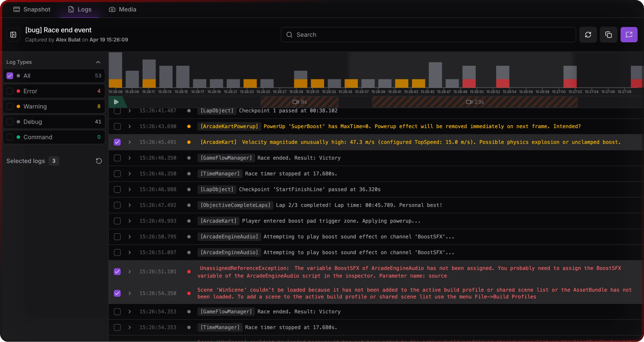Image resolution: width=644 pixels, height=342 pixels.
Task: Open the 23s video clip segment
Action: [475, 102]
